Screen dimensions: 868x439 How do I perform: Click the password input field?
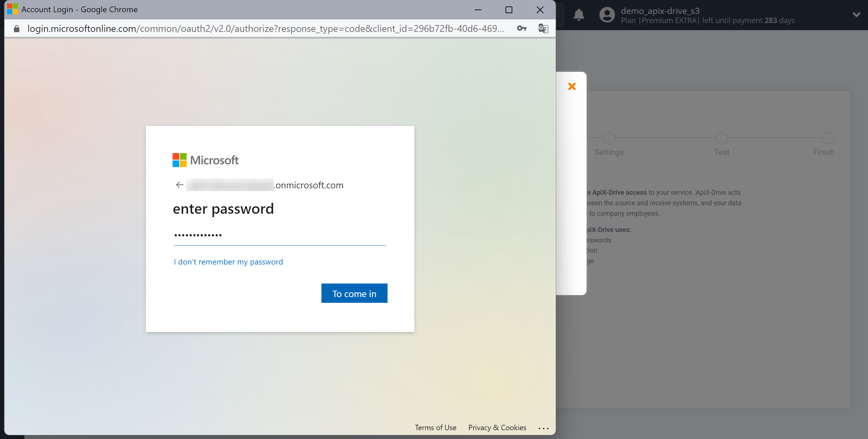point(280,235)
